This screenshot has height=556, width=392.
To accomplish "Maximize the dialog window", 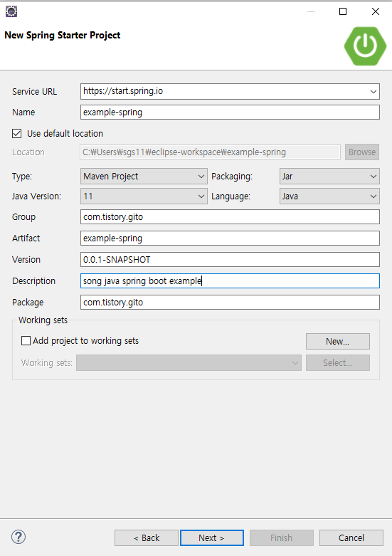I will point(343,11).
